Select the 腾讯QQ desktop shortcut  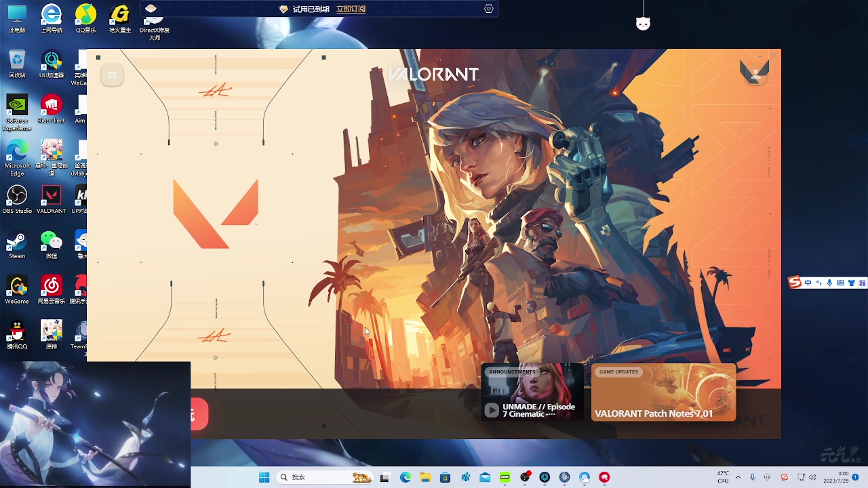(x=17, y=335)
